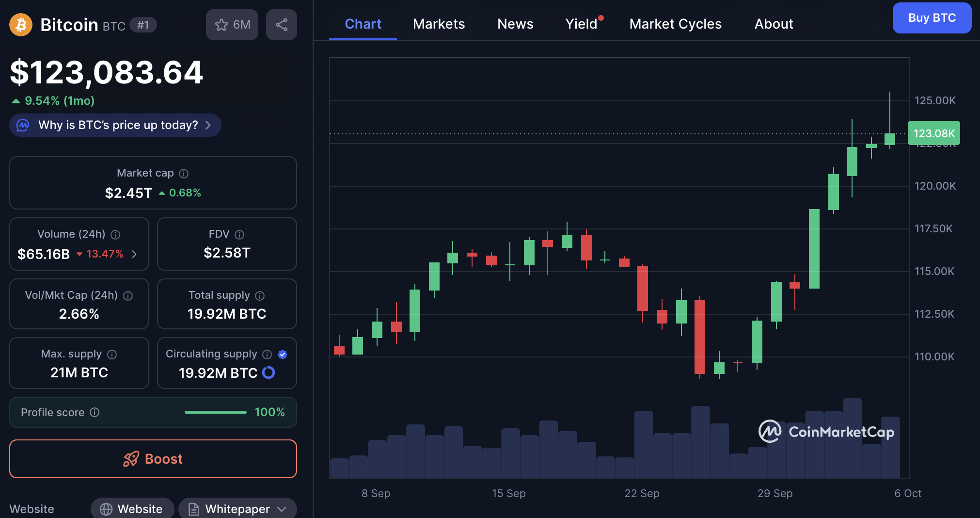Viewport: 980px width, 518px height.
Task: Click the Volume (24h) info icon
Action: coord(115,235)
